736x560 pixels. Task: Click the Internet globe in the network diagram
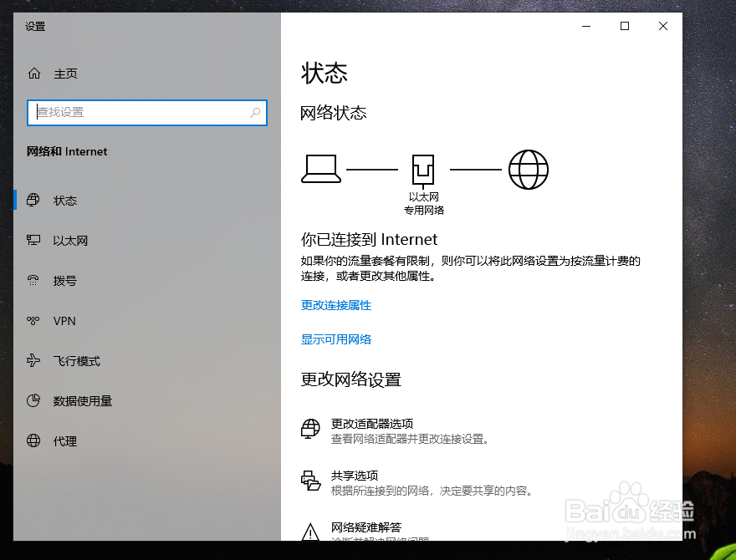coord(528,169)
